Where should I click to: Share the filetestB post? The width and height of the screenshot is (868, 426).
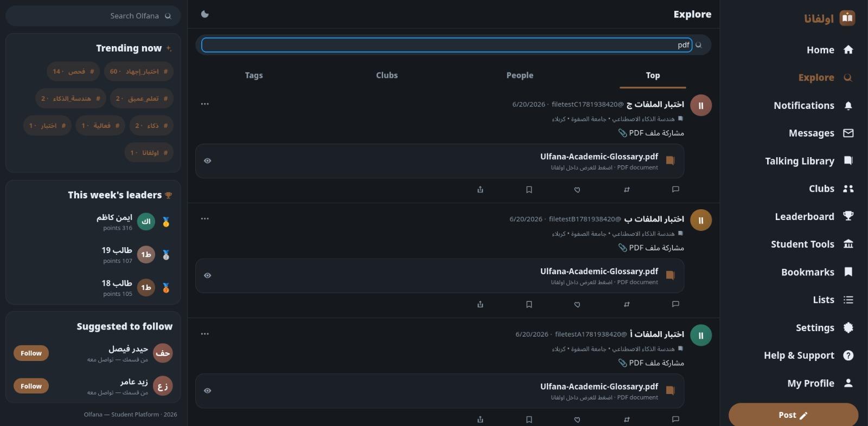point(480,305)
